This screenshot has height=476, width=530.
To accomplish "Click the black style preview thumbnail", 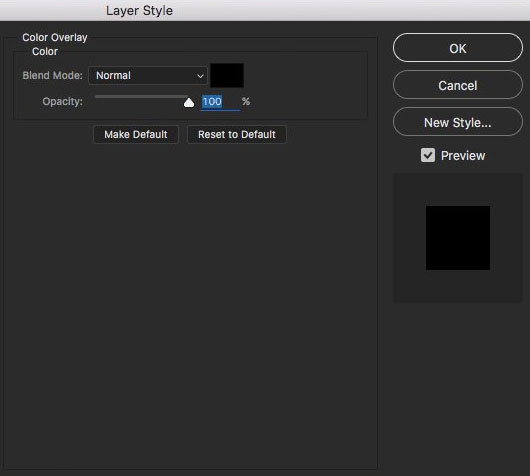I will pos(458,238).
